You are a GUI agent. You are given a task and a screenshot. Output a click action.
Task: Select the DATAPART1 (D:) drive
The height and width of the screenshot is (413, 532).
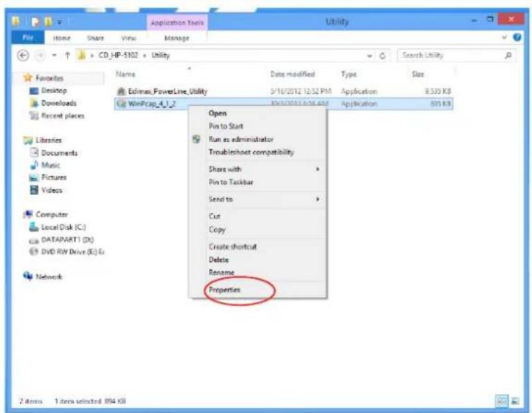click(67, 240)
